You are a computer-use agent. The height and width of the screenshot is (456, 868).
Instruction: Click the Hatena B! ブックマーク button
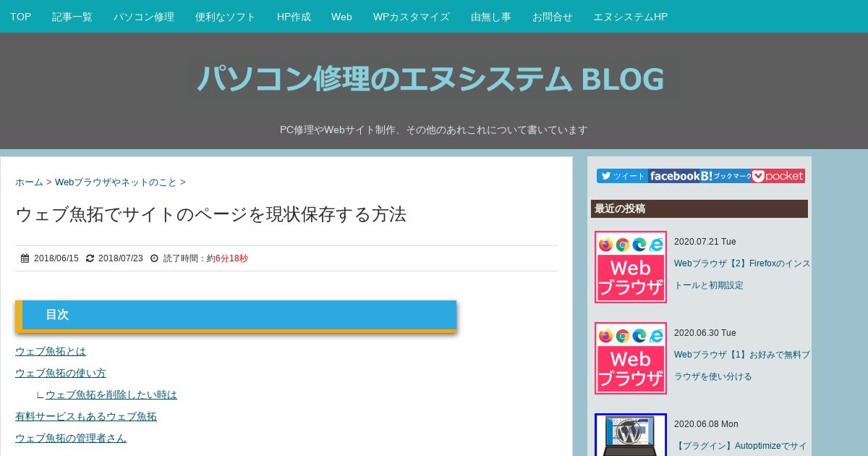(x=726, y=176)
